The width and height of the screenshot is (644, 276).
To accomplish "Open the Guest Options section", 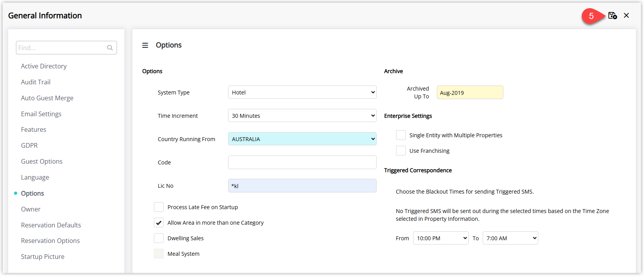I will coord(42,161).
